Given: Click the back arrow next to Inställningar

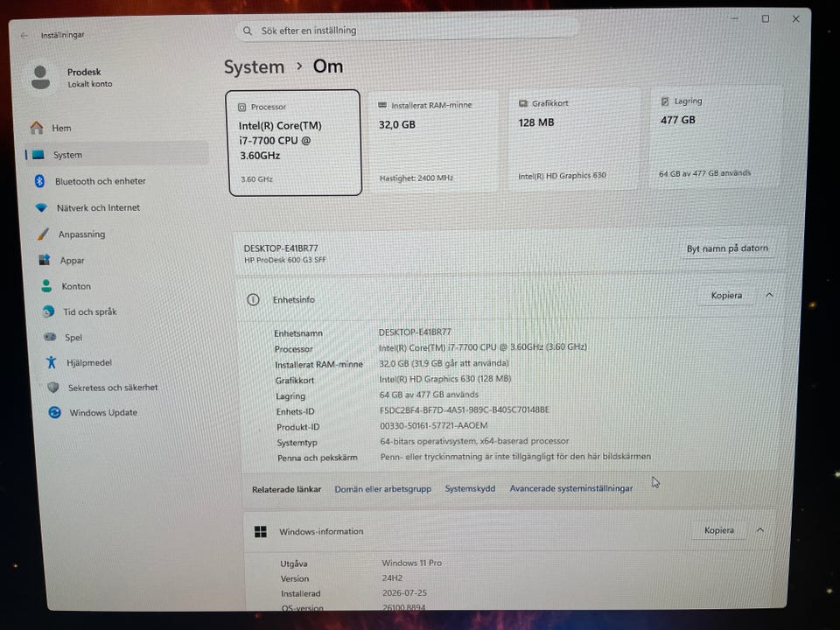Looking at the screenshot, I should (24, 35).
